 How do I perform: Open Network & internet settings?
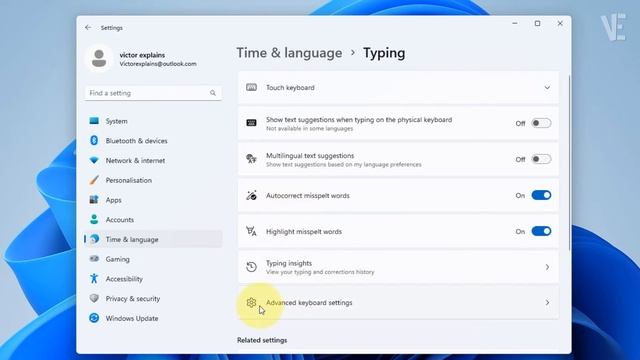(x=153, y=160)
